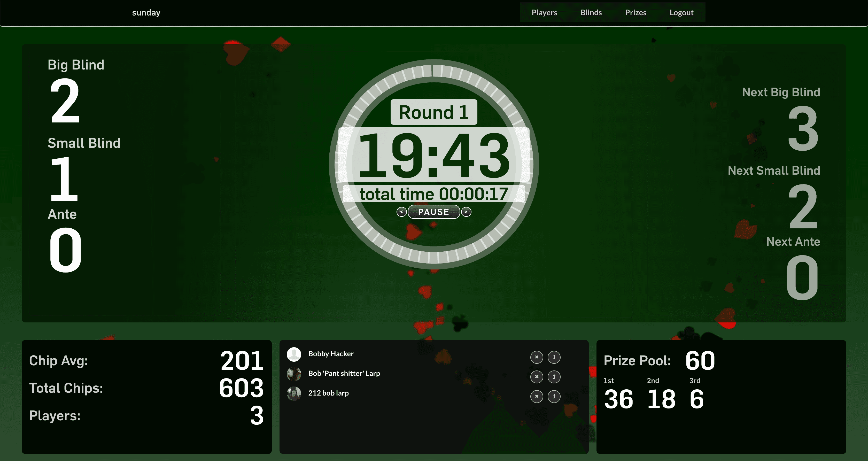Remove 212 bob larp with the X icon
This screenshot has width=868, height=464.
click(537, 396)
